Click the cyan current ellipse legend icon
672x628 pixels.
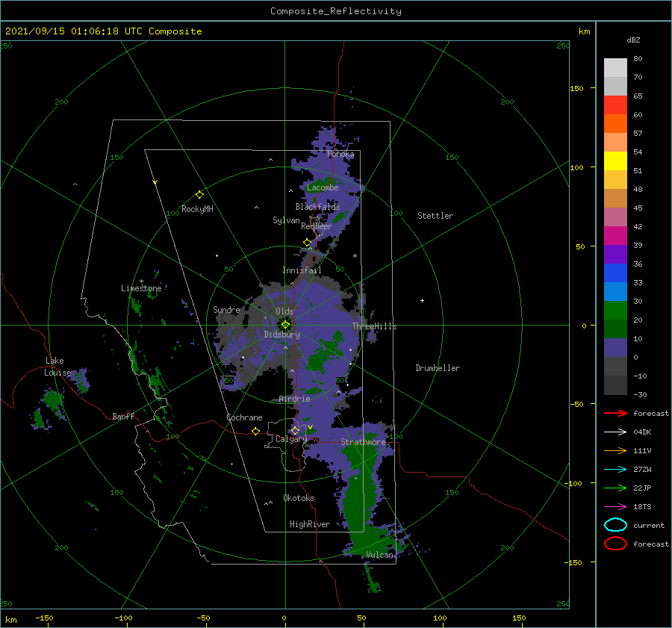[x=615, y=525]
